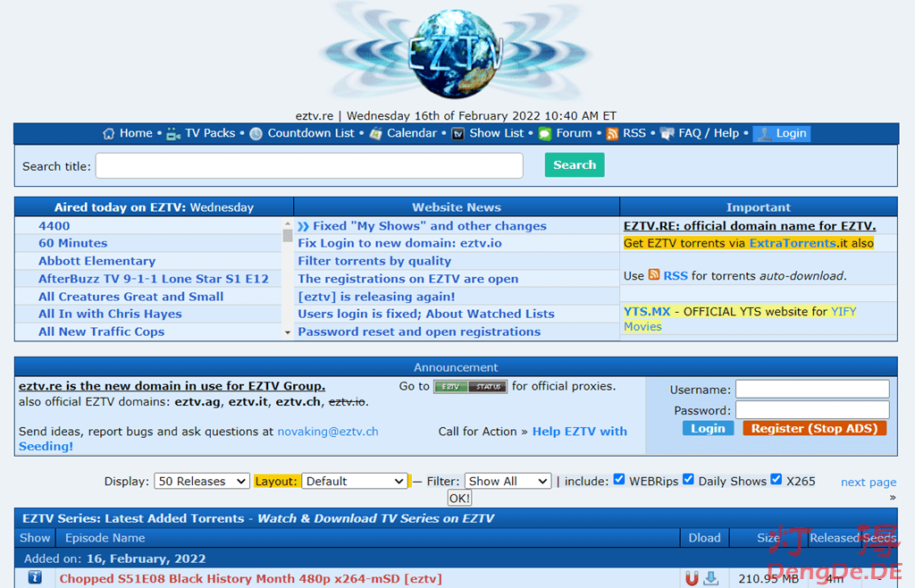Click the orange RSS icon in the Important panel
915x588 pixels.
pos(654,275)
